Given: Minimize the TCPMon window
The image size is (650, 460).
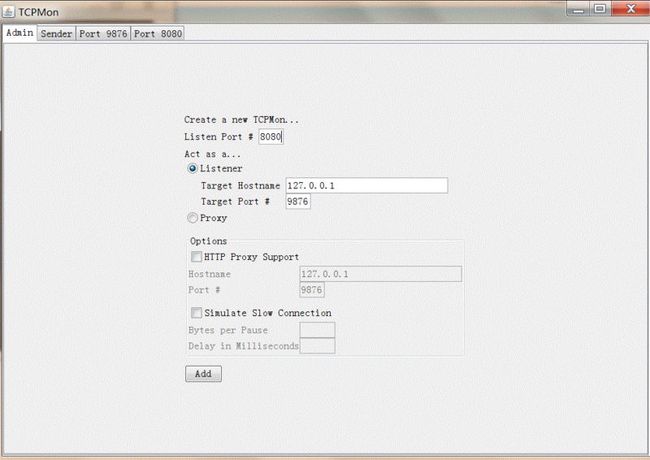Looking at the screenshot, I should pyautogui.click(x=579, y=9).
